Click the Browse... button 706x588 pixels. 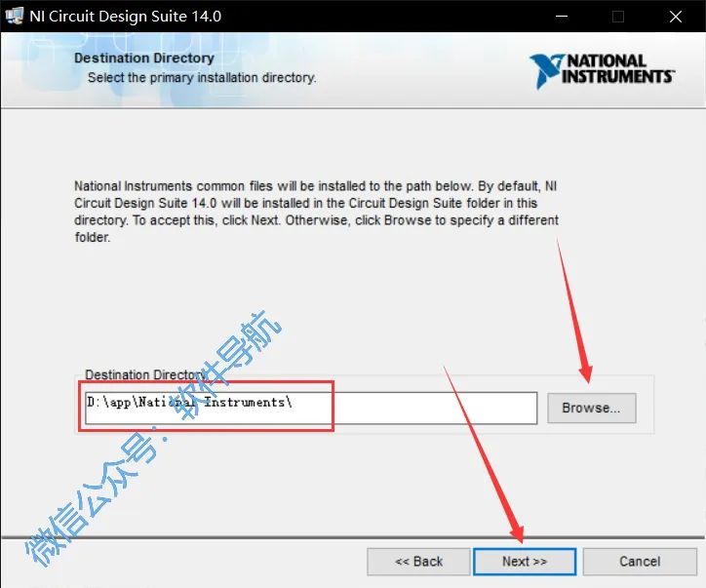[592, 408]
